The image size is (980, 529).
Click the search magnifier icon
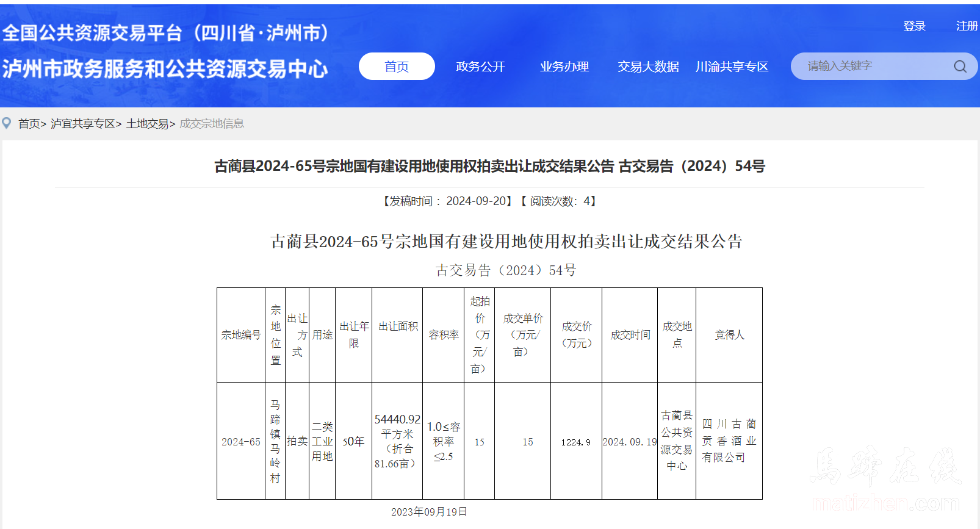(x=960, y=67)
